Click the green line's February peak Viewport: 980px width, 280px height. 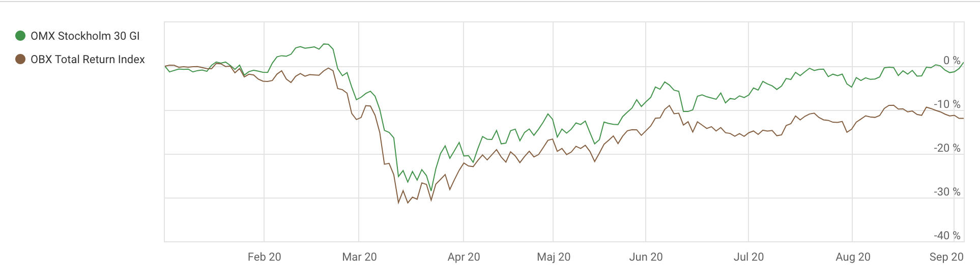tap(325, 44)
